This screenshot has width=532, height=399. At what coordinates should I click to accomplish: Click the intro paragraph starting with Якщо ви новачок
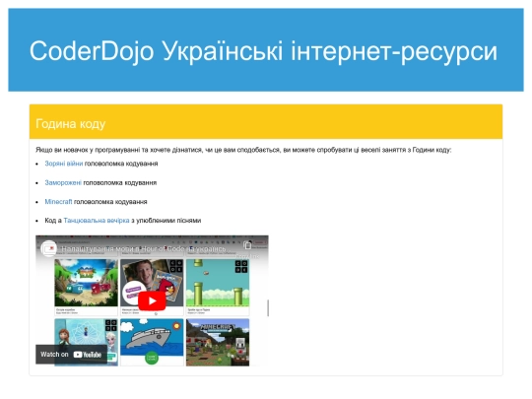point(243,150)
